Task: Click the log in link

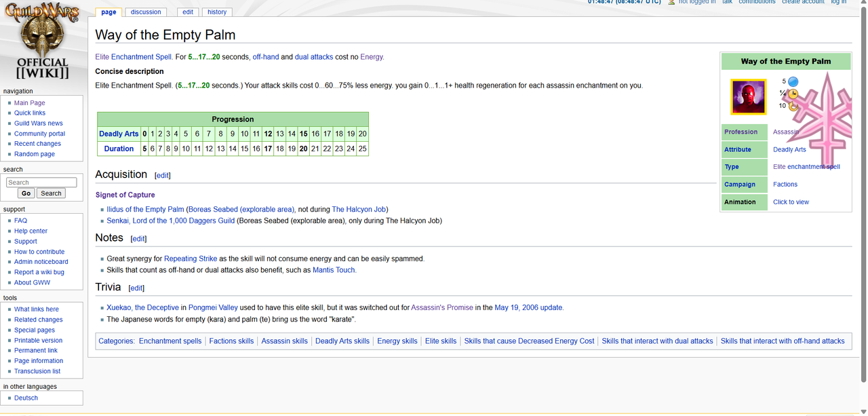Action: [x=839, y=2]
